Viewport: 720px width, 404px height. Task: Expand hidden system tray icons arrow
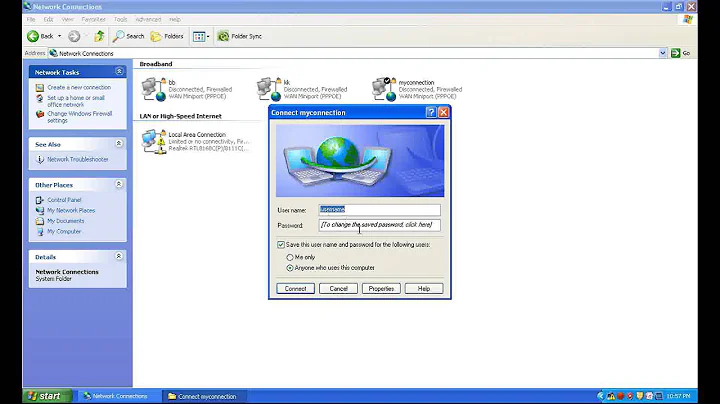[601, 396]
